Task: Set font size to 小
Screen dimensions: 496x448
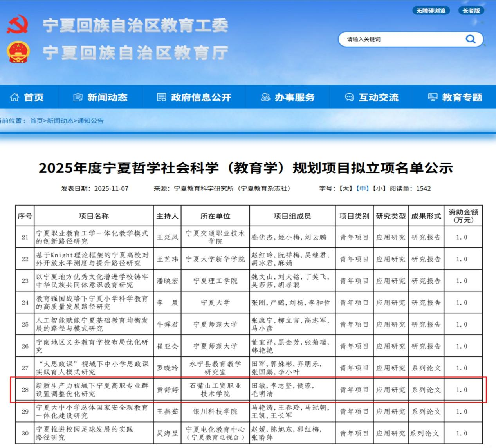Action: tap(378, 188)
